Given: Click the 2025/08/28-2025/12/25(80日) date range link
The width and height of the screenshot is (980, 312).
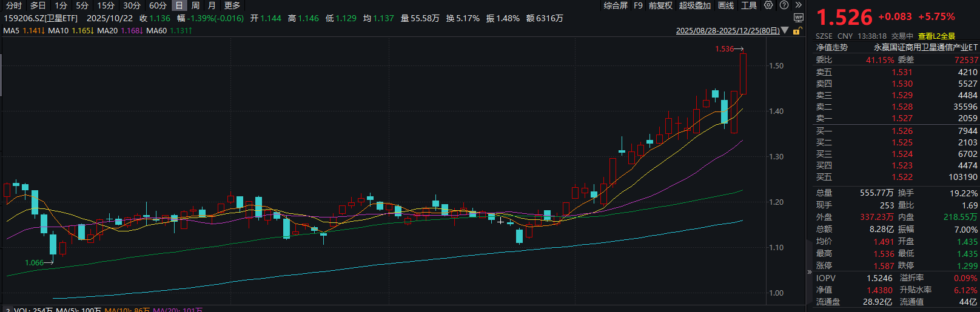Looking at the screenshot, I should point(728,30).
